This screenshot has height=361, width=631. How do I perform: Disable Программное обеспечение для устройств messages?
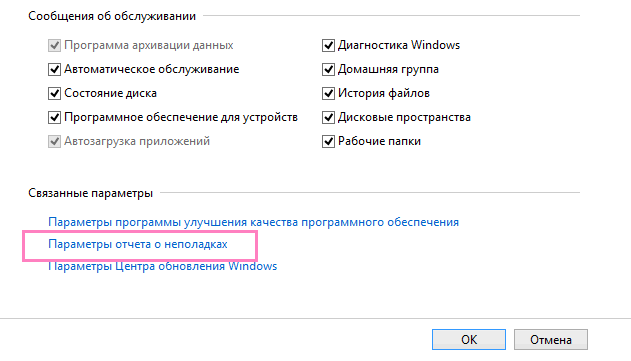[x=54, y=118]
